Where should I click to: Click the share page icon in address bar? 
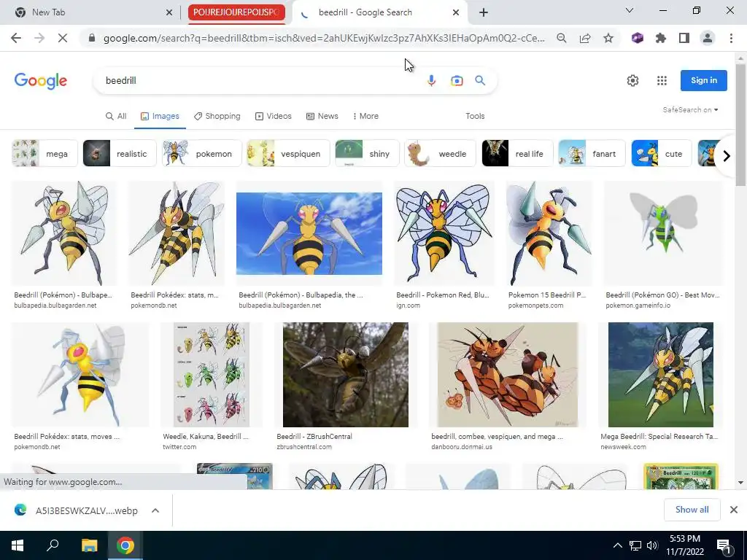click(x=585, y=38)
